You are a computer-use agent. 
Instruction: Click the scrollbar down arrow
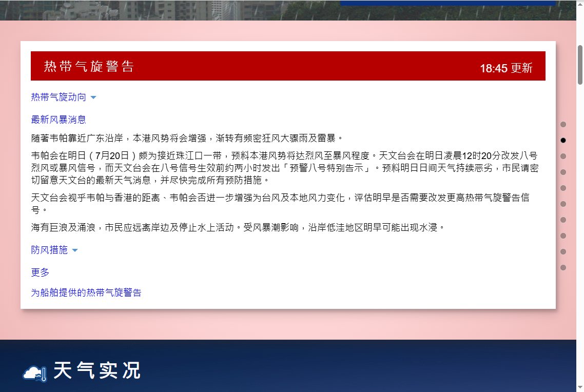tap(580, 387)
